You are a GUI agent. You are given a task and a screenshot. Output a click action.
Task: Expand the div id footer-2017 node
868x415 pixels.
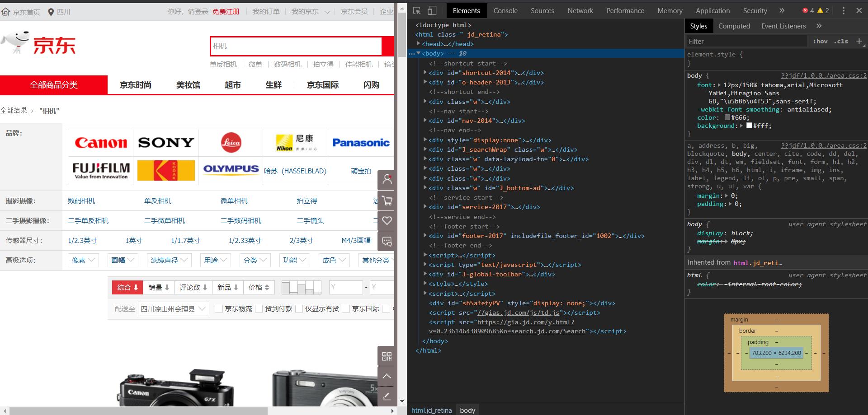pos(425,236)
